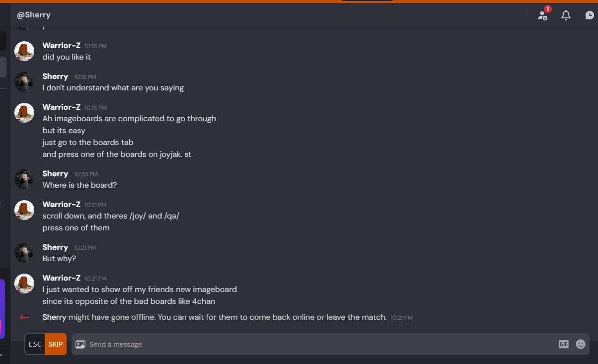This screenshot has height=364, width=598.
Task: Open Sherry's avatar beside "I don't understand" message
Action: pos(24,82)
